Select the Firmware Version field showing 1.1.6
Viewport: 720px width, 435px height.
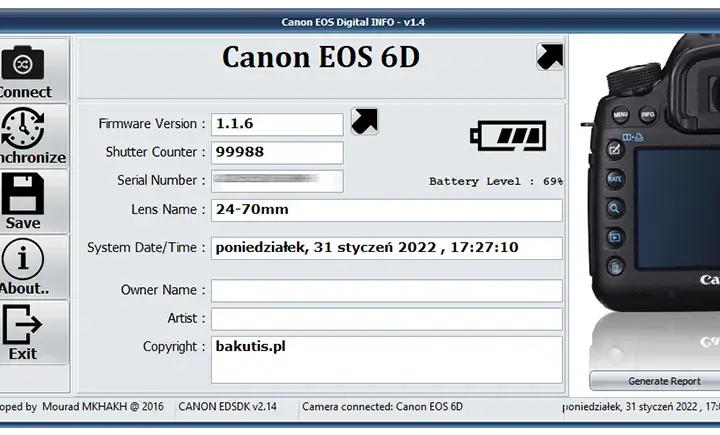277,124
